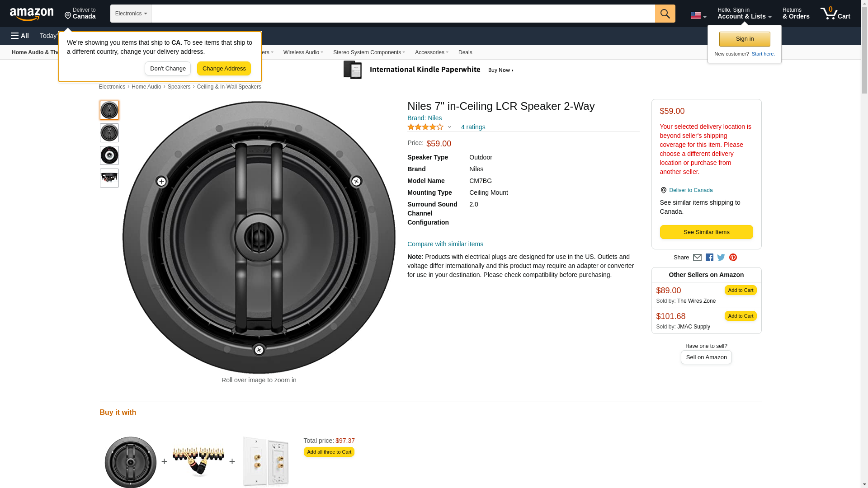Share the product on Pinterest
The image size is (868, 488).
[733, 258]
